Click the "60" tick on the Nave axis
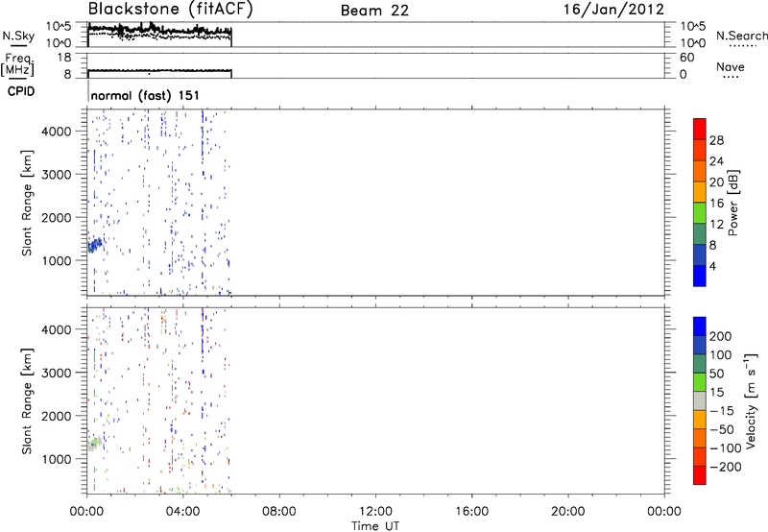Image resolution: width=768 pixels, height=532 pixels. 686,58
